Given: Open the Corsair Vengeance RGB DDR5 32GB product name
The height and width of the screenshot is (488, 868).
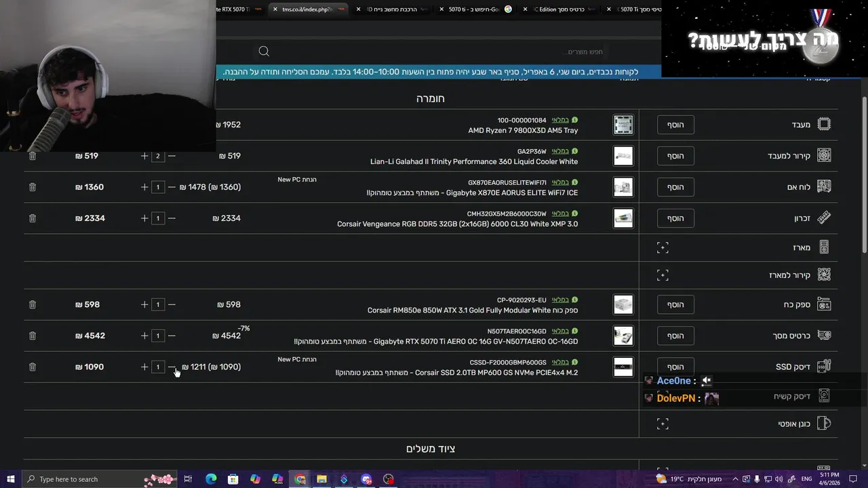Looking at the screenshot, I should coord(457,224).
